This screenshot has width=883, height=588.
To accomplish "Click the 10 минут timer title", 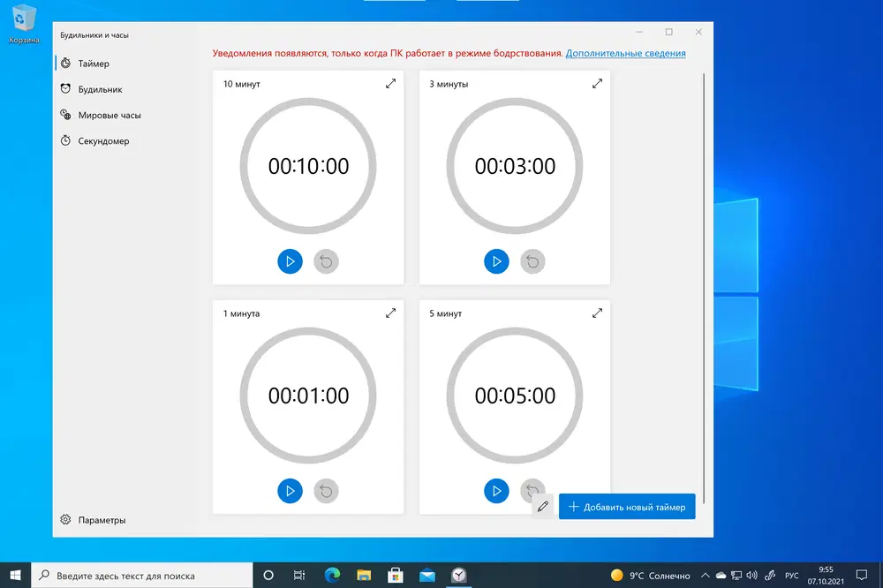I will [x=242, y=84].
